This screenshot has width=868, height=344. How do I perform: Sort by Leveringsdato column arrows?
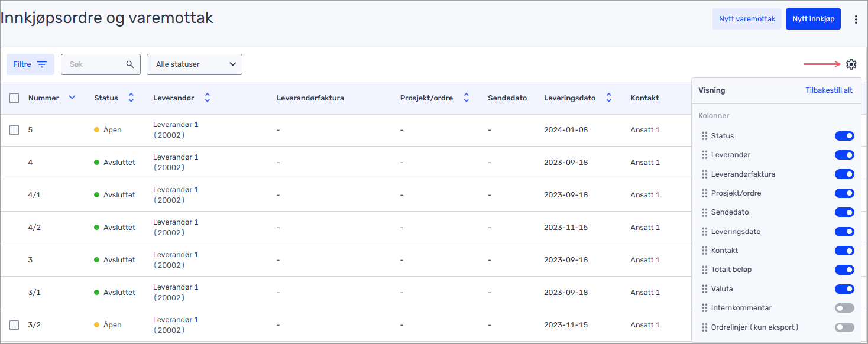tap(608, 98)
